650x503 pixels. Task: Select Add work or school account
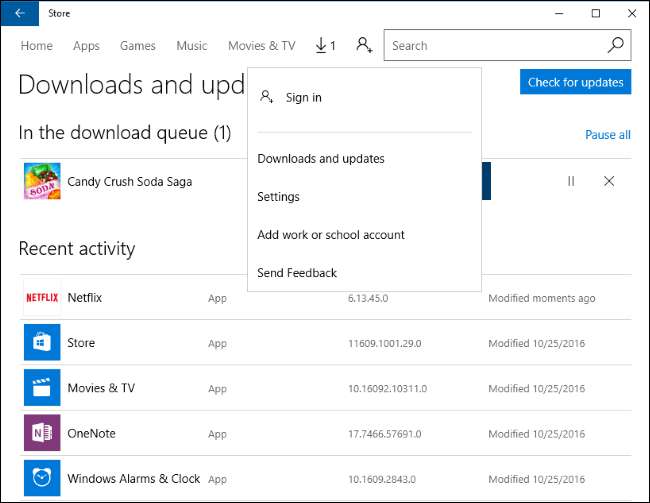tap(331, 235)
